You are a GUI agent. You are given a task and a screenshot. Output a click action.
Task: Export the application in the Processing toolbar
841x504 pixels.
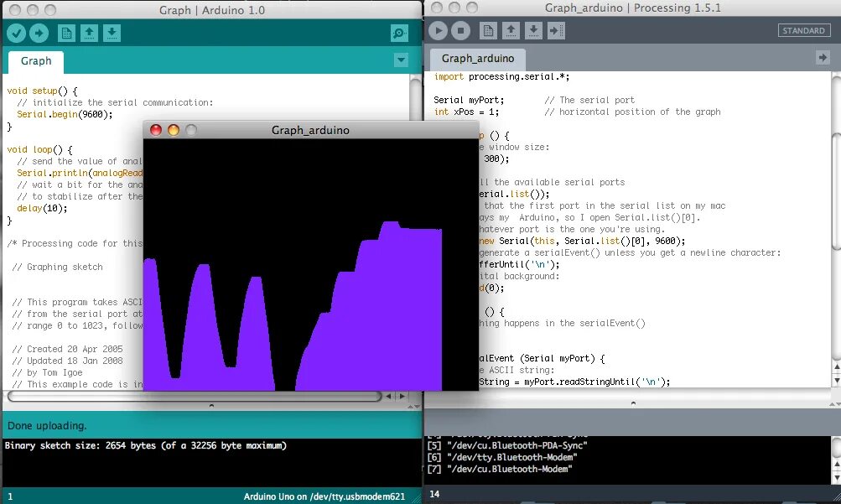pos(556,30)
